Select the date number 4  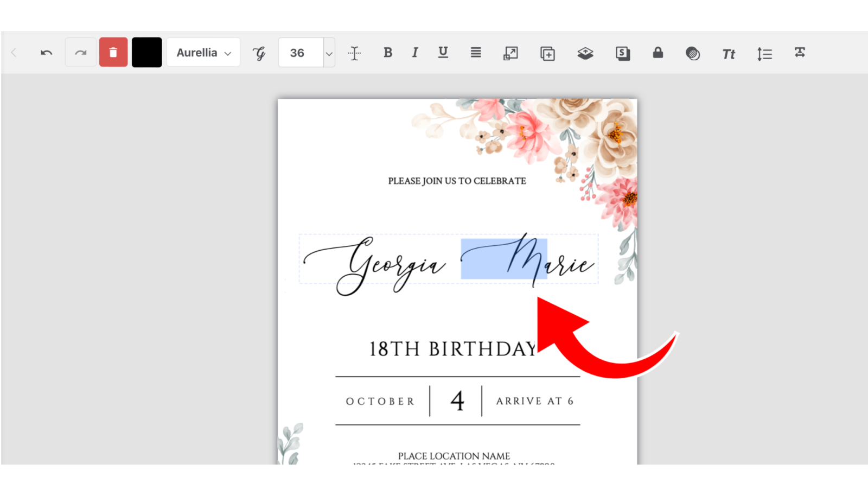457,401
